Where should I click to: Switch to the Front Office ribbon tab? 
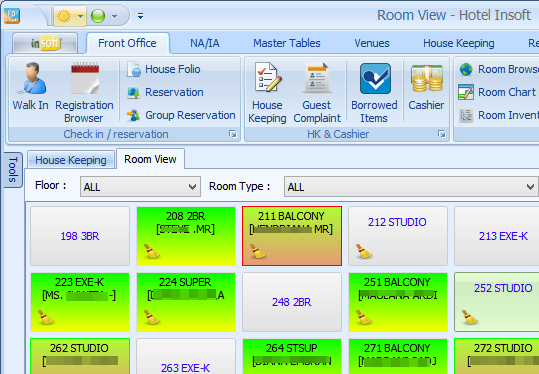coord(127,43)
